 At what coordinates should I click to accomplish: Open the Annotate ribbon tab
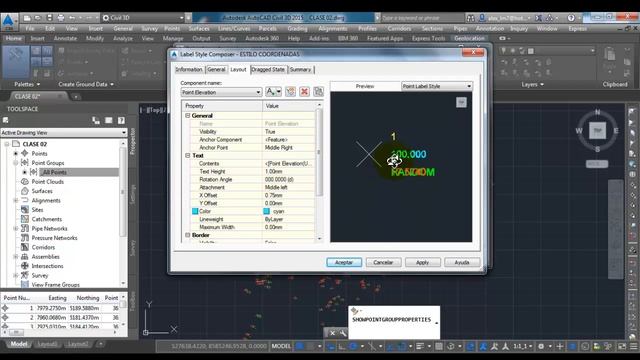tap(65, 38)
